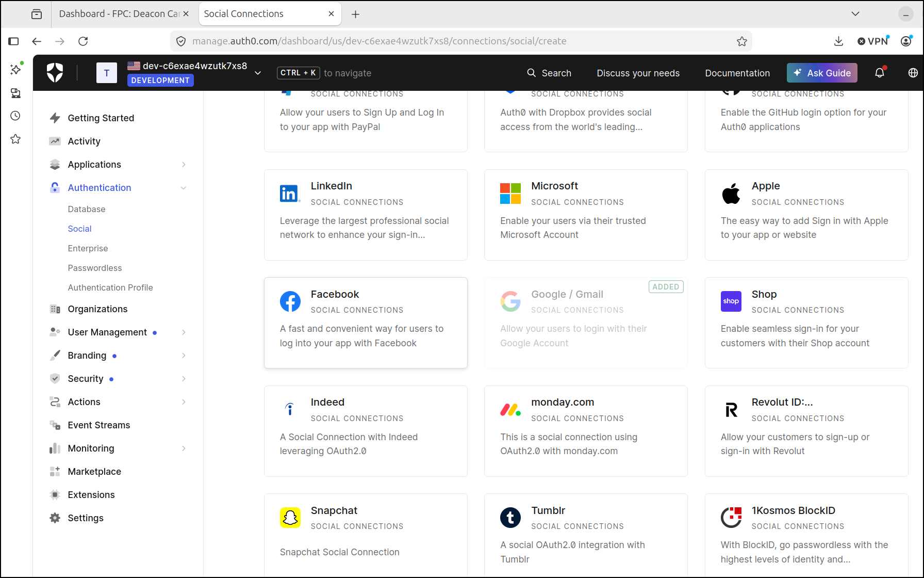The image size is (924, 578).
Task: Open browser profile account icon
Action: click(906, 41)
